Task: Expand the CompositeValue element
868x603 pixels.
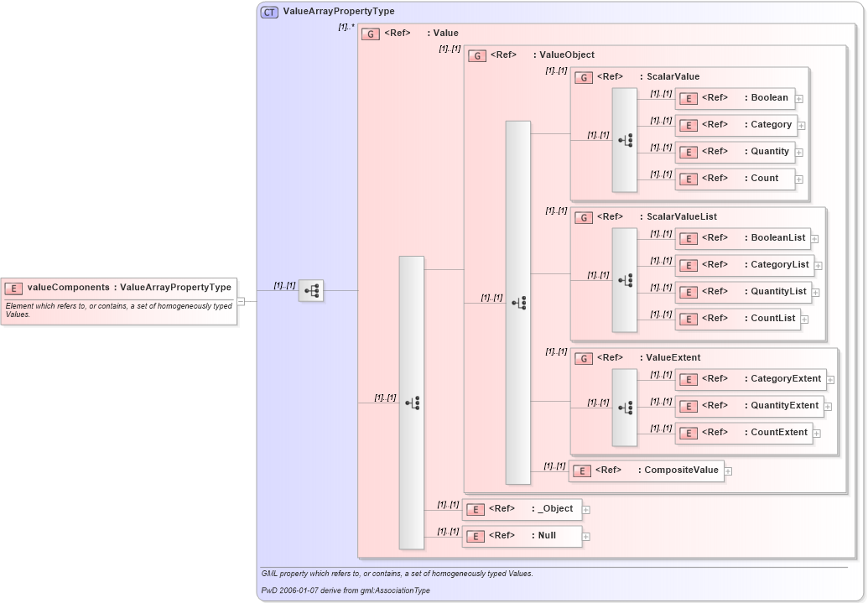Action: tap(727, 471)
